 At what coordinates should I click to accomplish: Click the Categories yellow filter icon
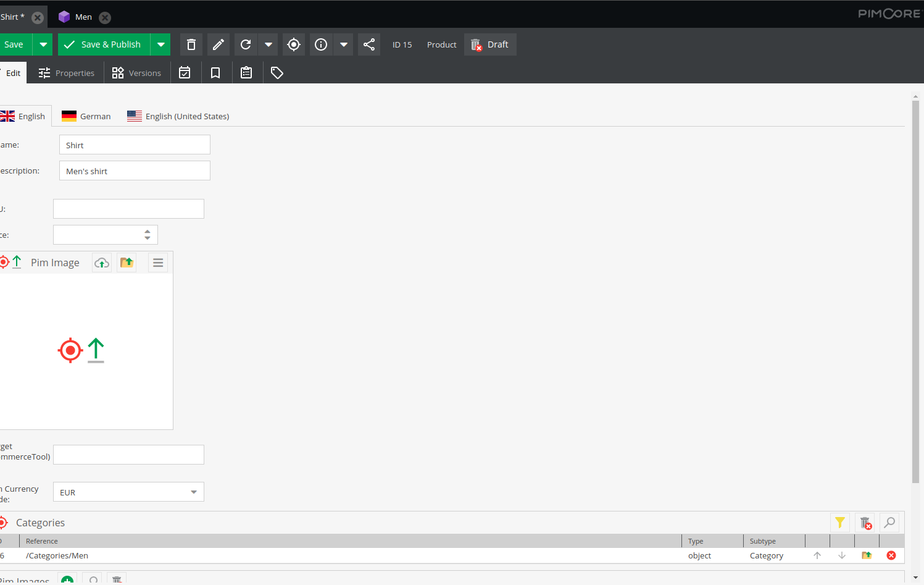point(840,523)
